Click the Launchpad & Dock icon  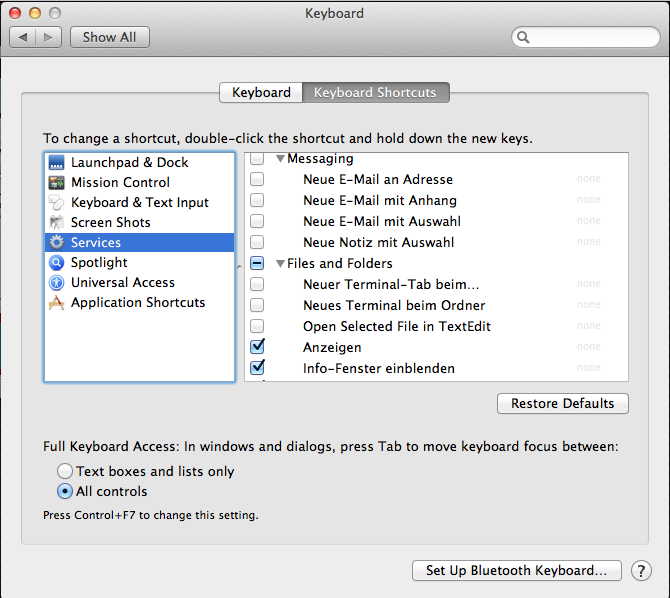[56, 162]
